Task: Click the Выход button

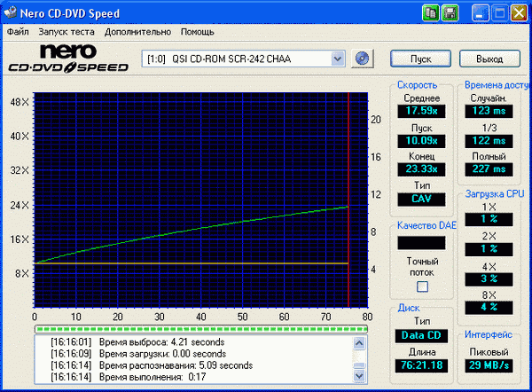Action: [x=489, y=59]
